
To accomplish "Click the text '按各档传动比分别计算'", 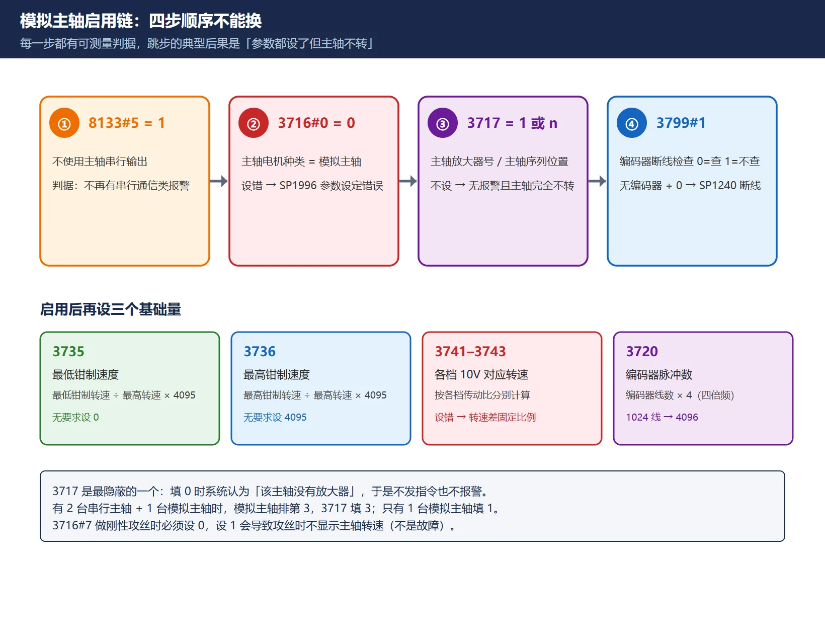I will (482, 395).
